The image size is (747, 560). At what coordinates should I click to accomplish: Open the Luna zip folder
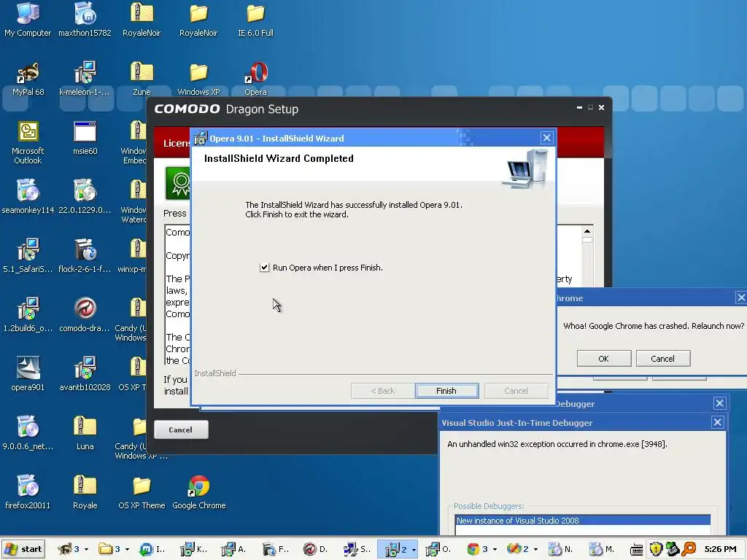coord(85,432)
